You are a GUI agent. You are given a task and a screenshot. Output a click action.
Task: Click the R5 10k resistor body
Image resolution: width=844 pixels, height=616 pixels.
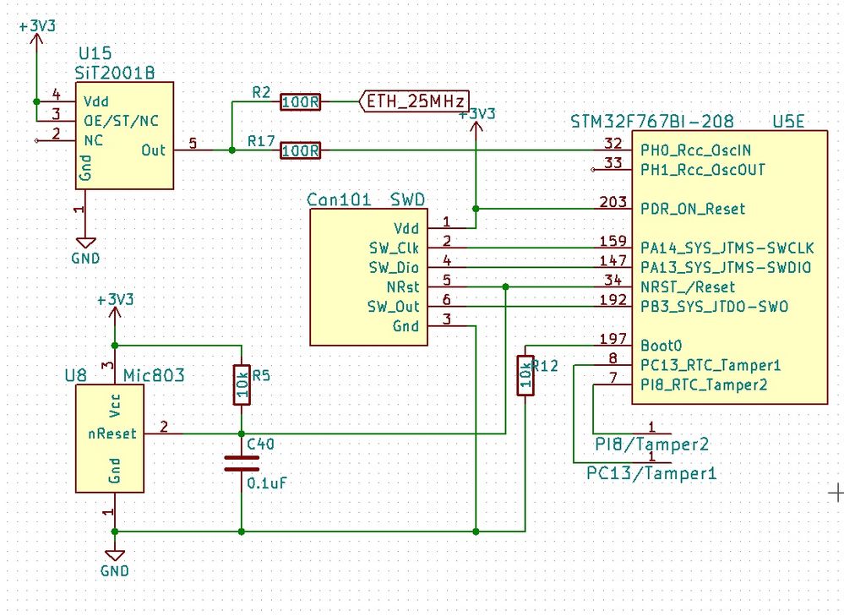tap(242, 384)
